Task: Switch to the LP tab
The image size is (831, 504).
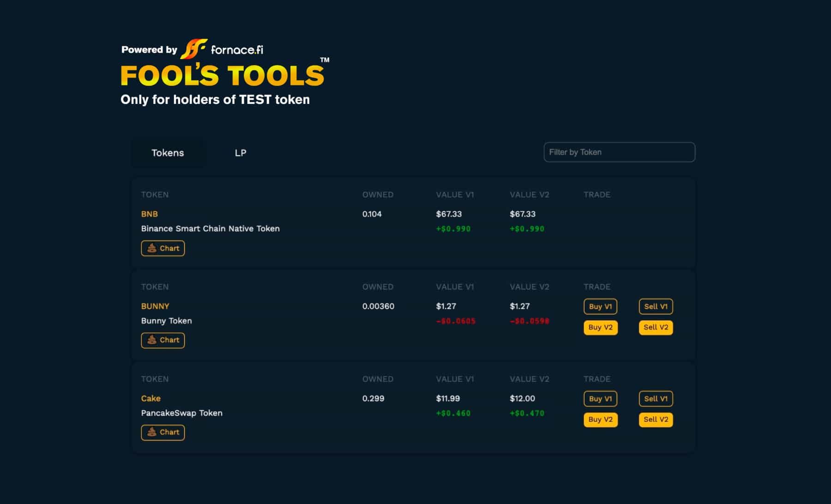Action: (241, 153)
